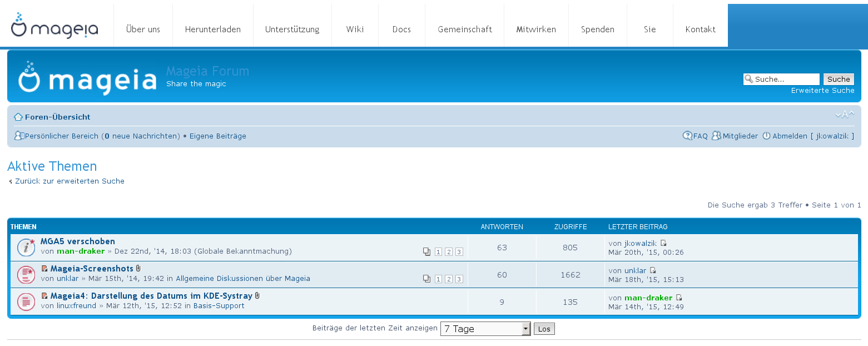Click the Suche button
The image size is (868, 346).
[839, 79]
